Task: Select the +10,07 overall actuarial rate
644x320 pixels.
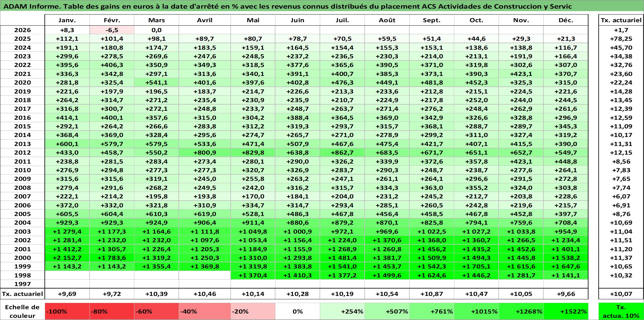Action: [x=621, y=294]
